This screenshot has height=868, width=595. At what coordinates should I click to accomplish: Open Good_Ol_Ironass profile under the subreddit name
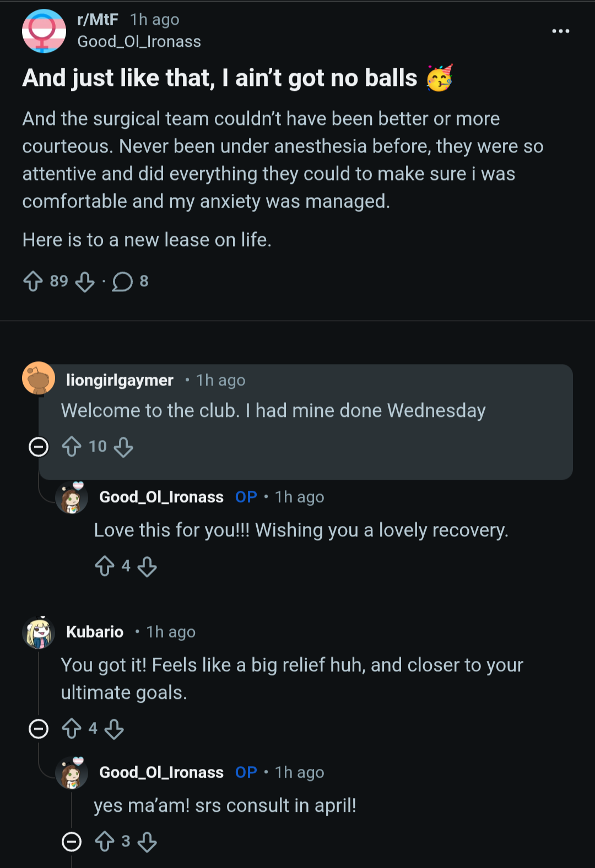(139, 42)
